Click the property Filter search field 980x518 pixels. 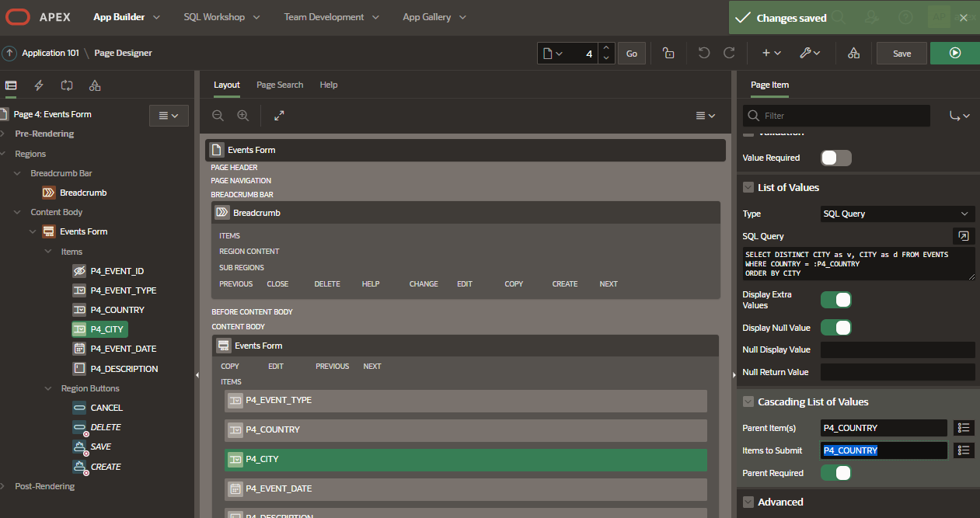[x=836, y=116]
